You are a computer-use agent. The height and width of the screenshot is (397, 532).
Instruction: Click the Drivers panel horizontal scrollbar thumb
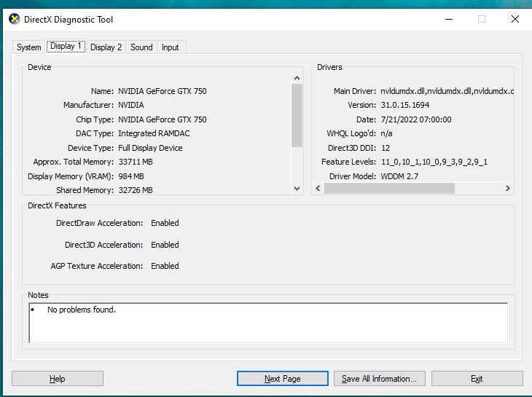click(389, 189)
